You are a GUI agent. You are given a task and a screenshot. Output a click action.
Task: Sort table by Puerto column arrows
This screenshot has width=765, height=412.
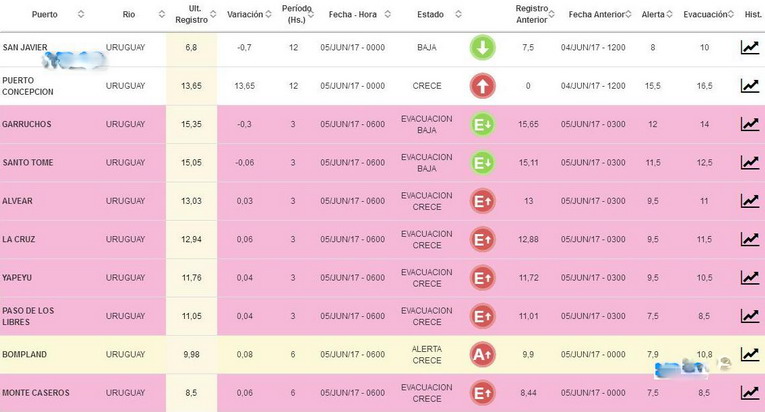tap(81, 14)
